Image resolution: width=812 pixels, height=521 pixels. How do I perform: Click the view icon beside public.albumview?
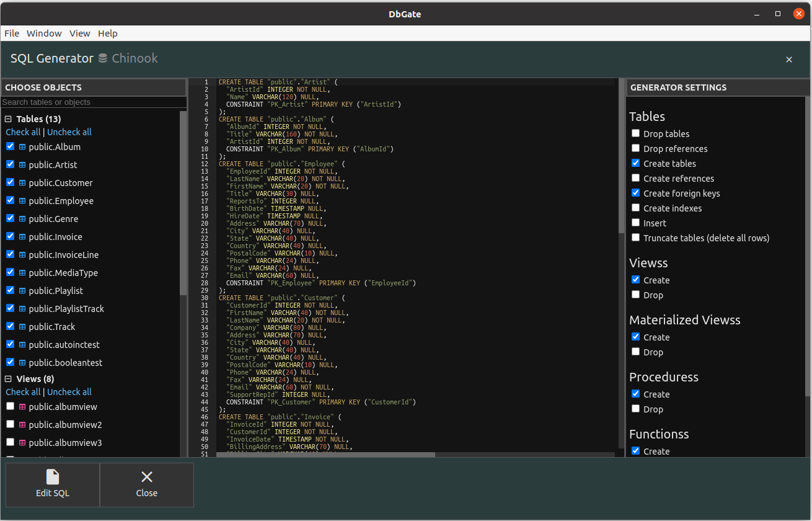[x=22, y=407]
